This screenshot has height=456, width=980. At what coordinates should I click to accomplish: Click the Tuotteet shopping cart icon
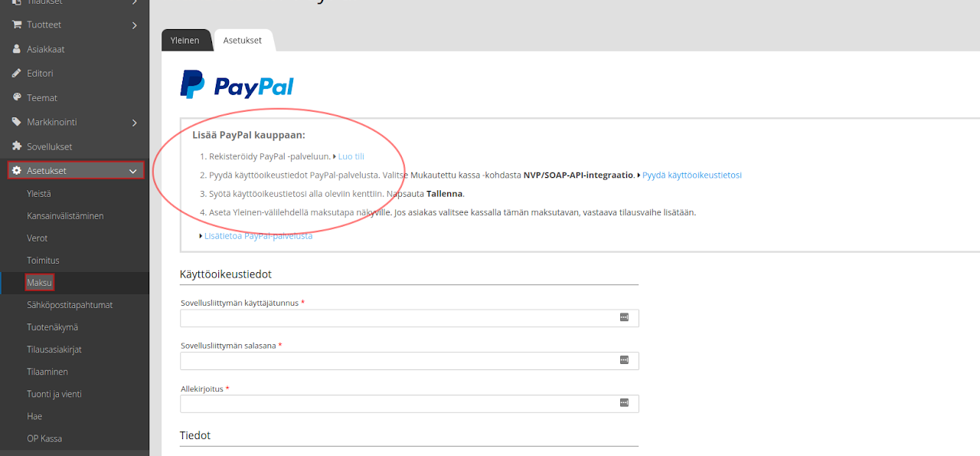pos(16,25)
